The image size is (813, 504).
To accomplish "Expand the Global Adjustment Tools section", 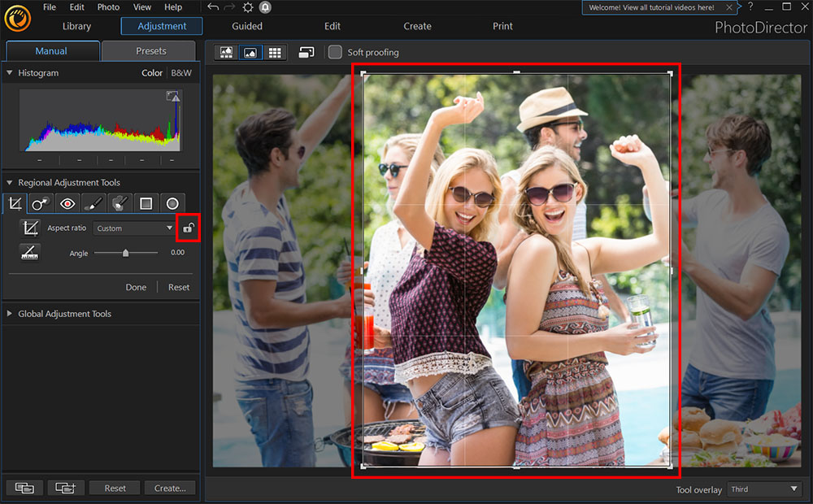I will [64, 314].
